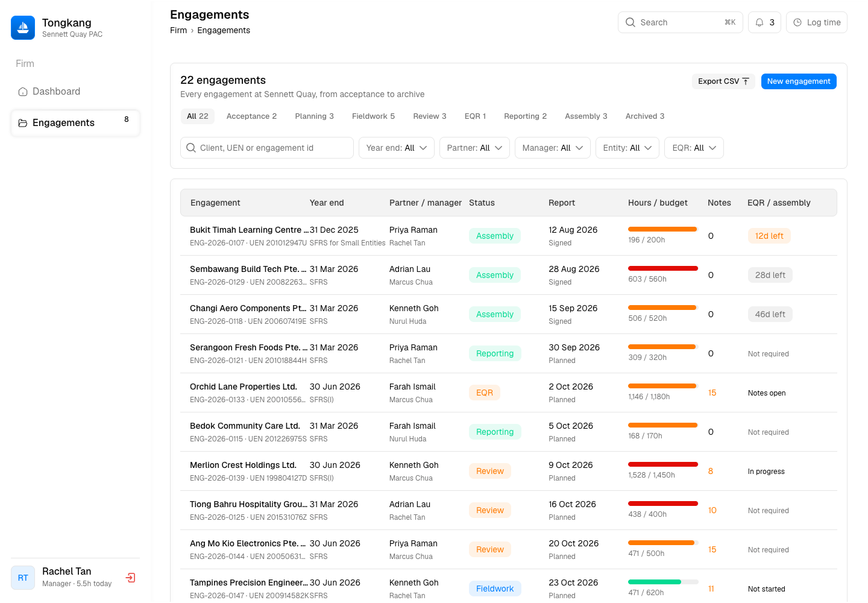Click the Engagements folder icon in sidebar
The height and width of the screenshot is (603, 868).
pos(23,123)
